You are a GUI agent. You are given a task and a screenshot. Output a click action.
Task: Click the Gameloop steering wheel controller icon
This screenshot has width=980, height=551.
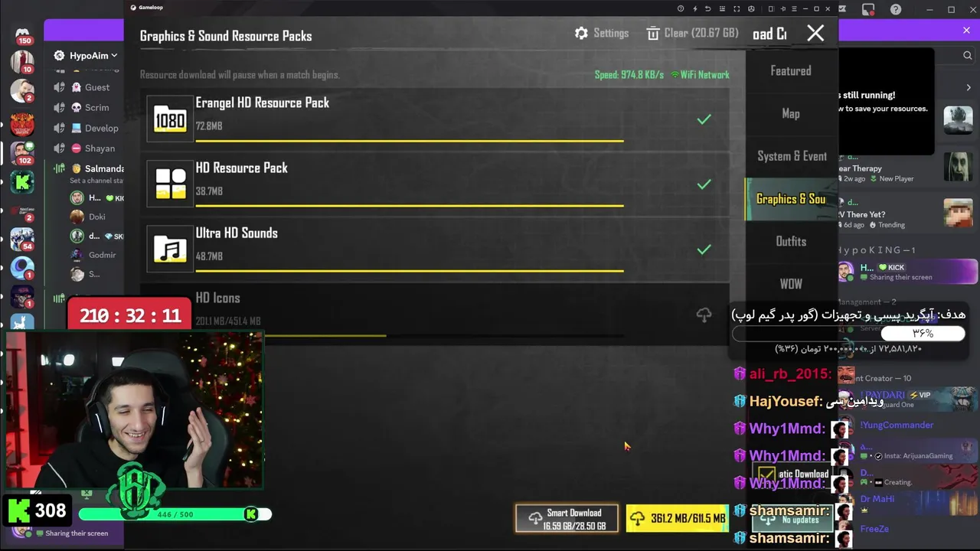[x=751, y=9]
